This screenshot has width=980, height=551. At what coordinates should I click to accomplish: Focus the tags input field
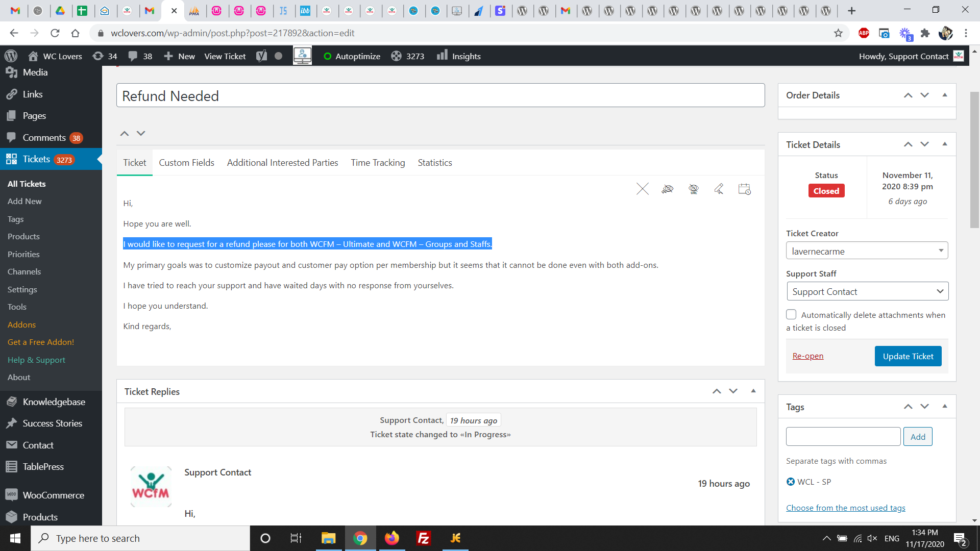point(843,437)
